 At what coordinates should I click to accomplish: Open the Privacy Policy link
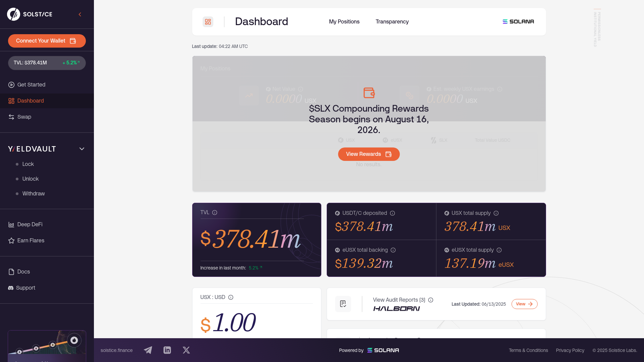pyautogui.click(x=570, y=350)
